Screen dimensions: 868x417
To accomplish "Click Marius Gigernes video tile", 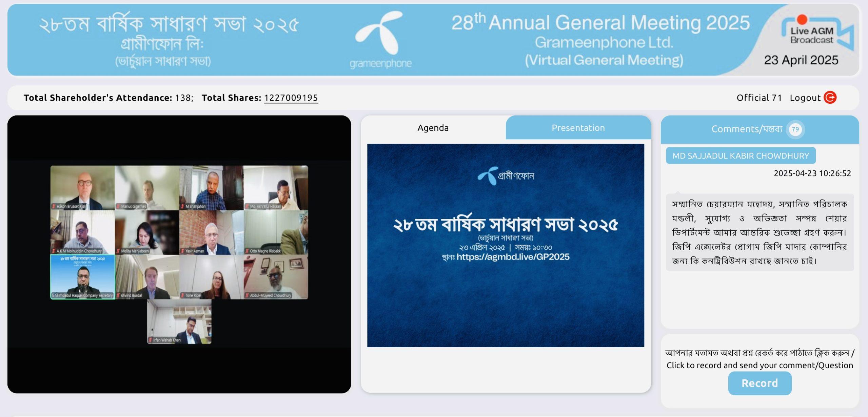I will tap(147, 188).
